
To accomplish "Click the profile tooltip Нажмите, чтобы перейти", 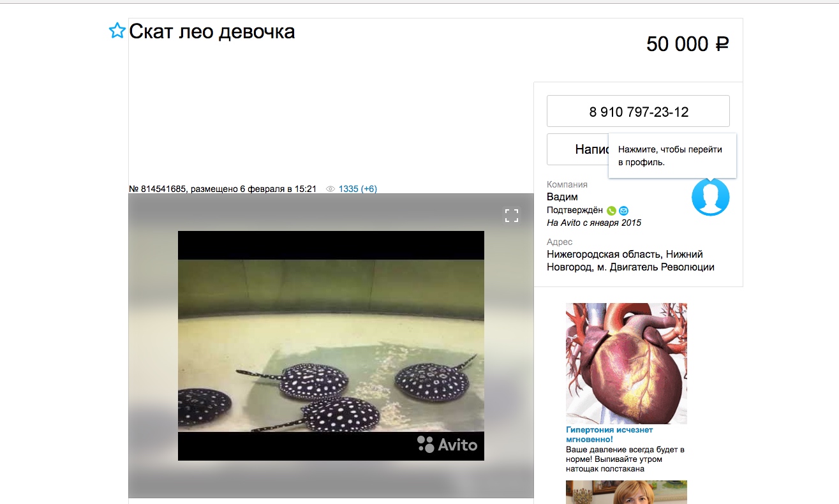I will coord(671,156).
